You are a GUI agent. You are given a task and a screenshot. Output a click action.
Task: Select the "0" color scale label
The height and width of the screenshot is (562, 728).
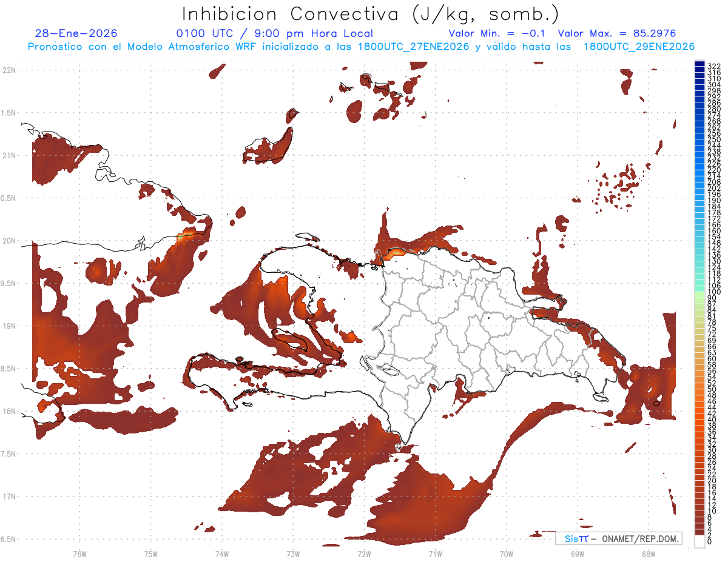click(x=710, y=542)
